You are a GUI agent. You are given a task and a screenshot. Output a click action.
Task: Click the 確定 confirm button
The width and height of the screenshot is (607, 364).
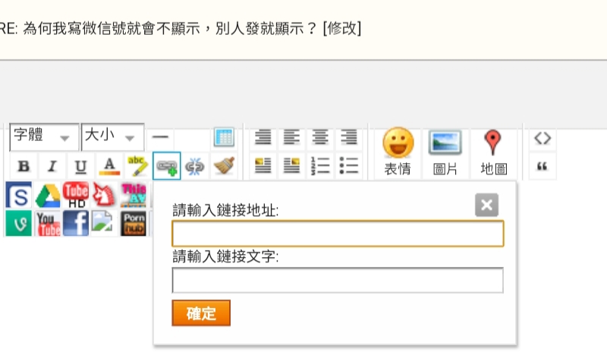(x=201, y=313)
